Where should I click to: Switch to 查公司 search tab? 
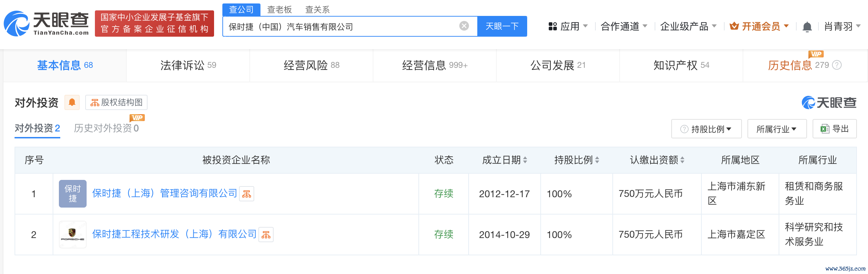tap(241, 9)
